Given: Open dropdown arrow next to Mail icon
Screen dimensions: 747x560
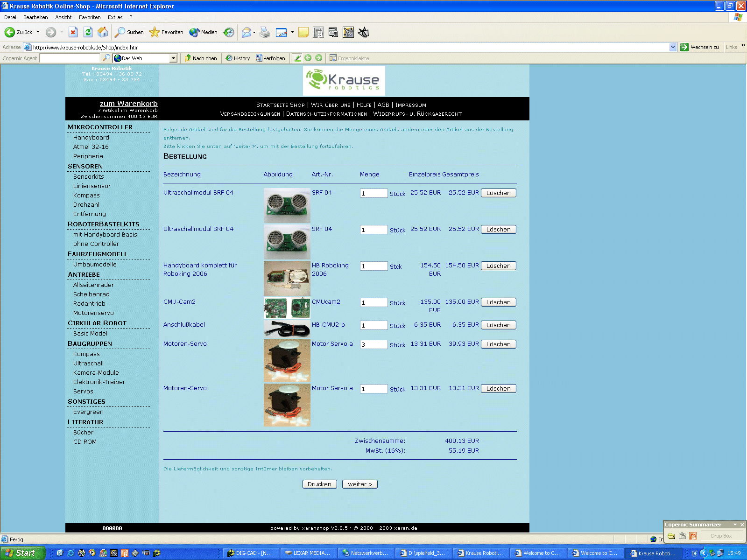Looking at the screenshot, I should pyautogui.click(x=254, y=32).
